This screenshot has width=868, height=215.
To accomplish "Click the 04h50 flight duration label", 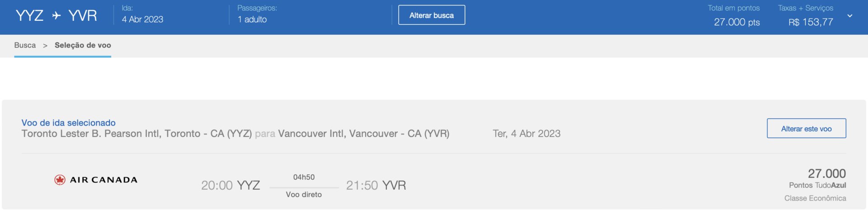I will point(304,177).
